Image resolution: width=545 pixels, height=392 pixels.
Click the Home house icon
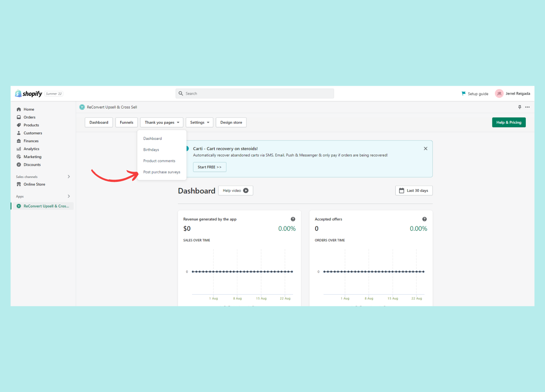coord(19,109)
